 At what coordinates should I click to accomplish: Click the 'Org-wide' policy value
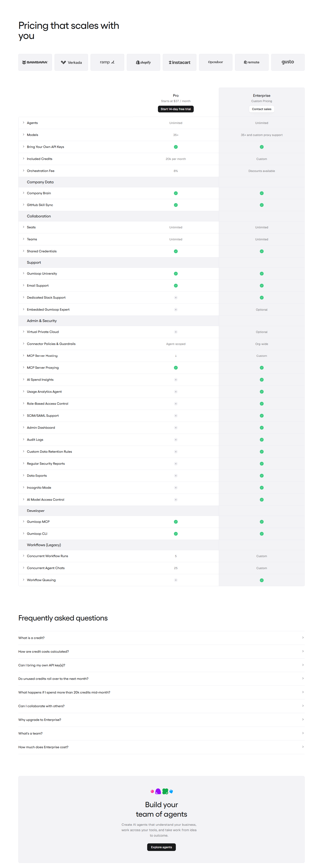point(262,344)
